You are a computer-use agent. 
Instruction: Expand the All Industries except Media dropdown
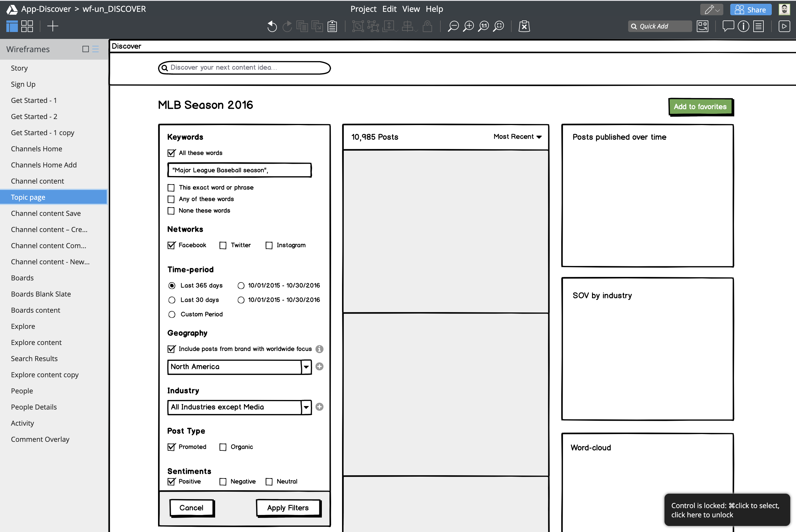[306, 407]
